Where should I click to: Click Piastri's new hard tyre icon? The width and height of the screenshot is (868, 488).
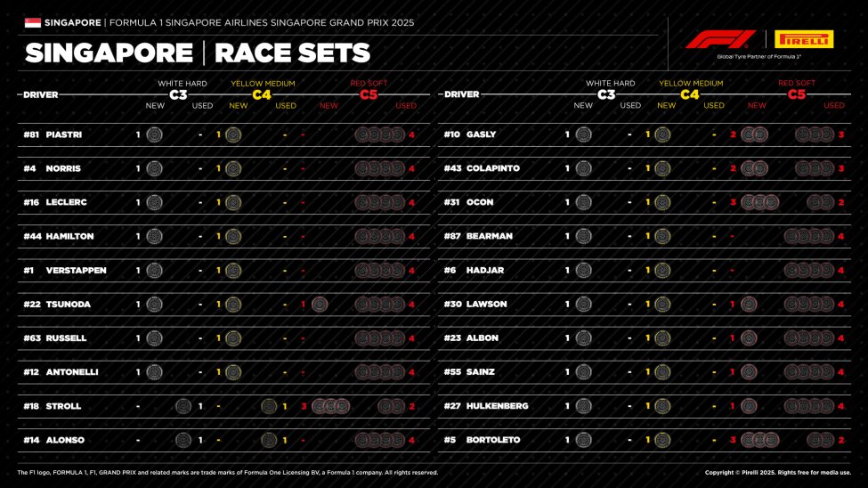(x=154, y=134)
